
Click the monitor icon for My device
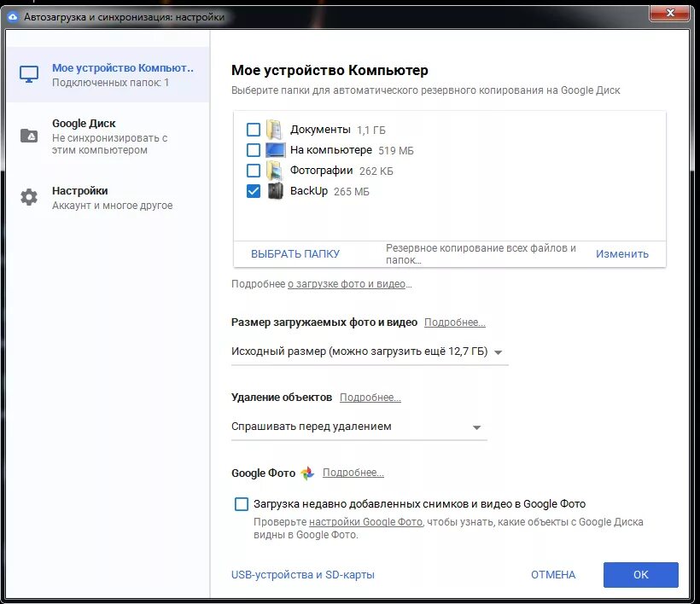29,74
